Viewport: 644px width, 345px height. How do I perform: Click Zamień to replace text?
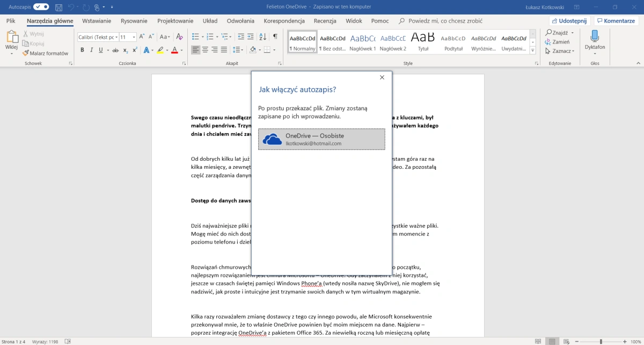557,42
